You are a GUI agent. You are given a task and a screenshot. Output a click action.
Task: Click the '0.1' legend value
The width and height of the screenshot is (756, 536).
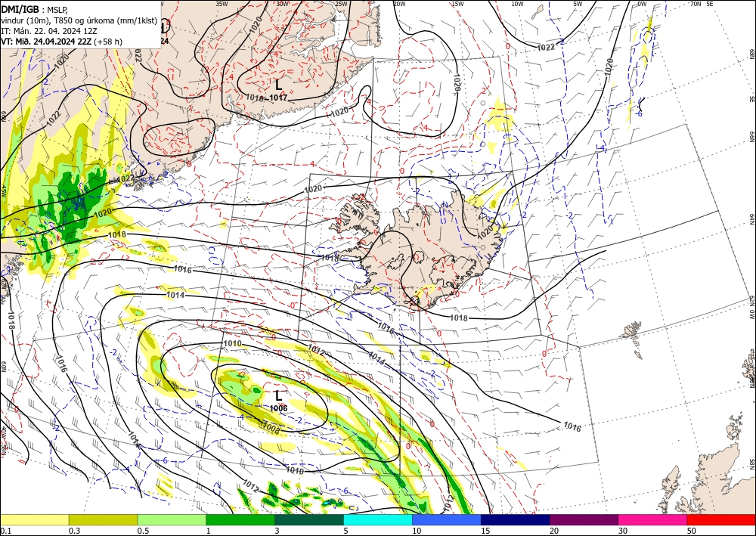click(x=5, y=531)
